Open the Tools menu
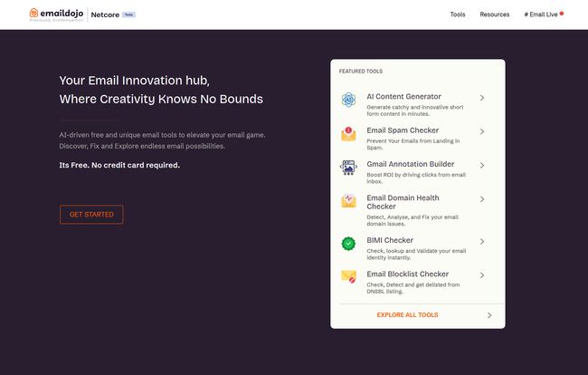This screenshot has width=588, height=375. pos(458,14)
